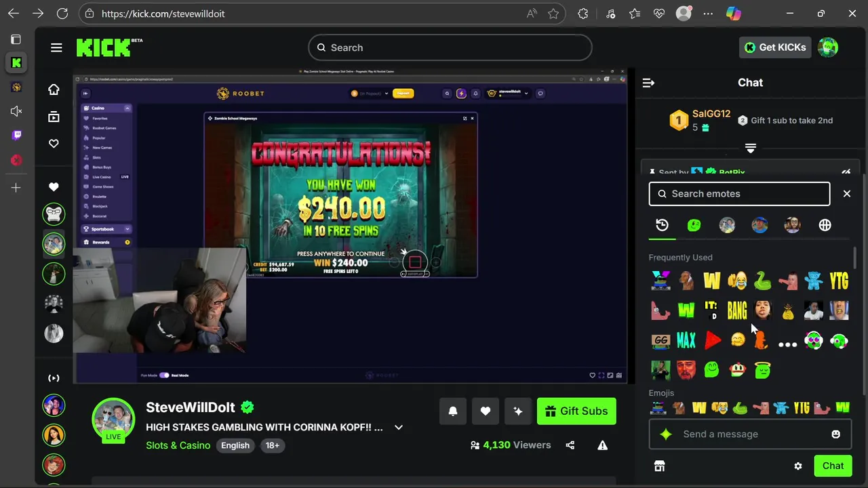Click the Get KICKs button
The width and height of the screenshot is (868, 488).
tap(775, 47)
